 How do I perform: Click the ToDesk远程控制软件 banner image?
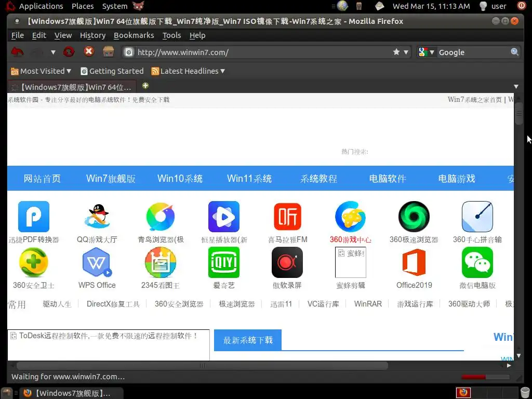[108, 345]
